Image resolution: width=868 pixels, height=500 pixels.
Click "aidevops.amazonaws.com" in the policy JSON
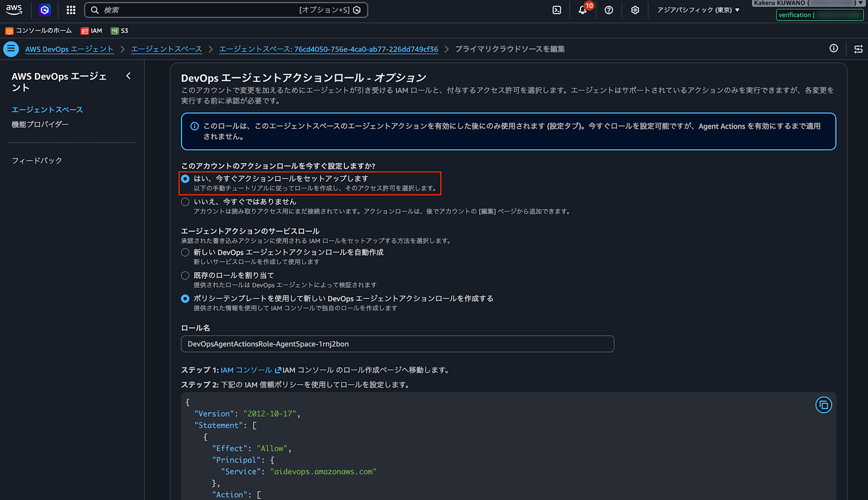[x=323, y=471]
